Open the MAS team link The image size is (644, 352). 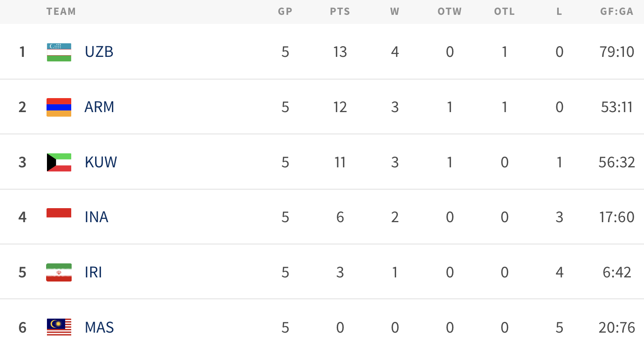point(99,328)
